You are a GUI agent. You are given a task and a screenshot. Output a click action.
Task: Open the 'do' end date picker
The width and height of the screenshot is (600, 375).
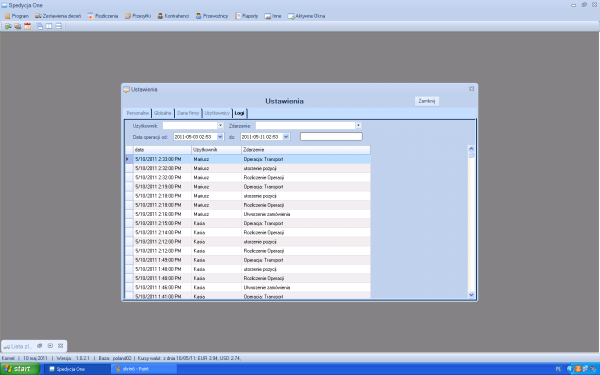point(286,137)
